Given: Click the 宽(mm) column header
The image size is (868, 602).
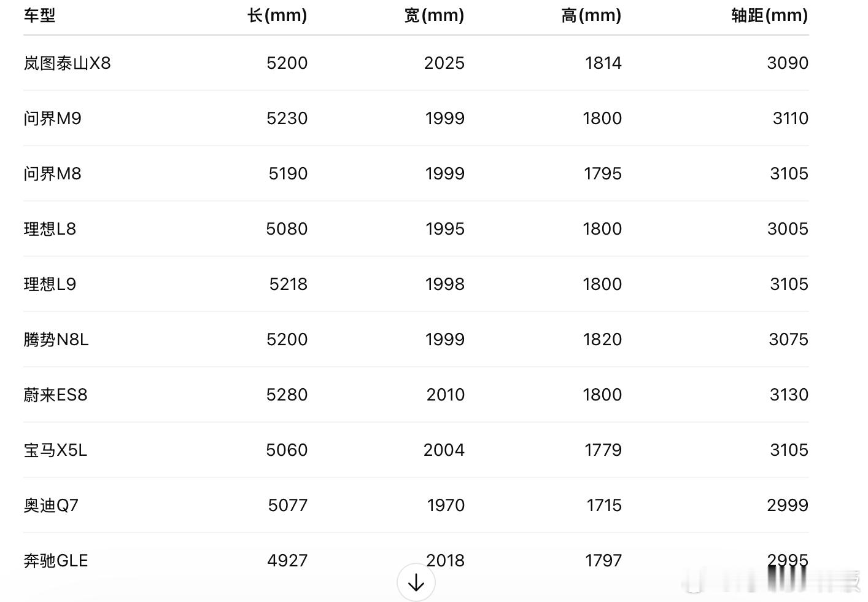Looking at the screenshot, I should (434, 15).
